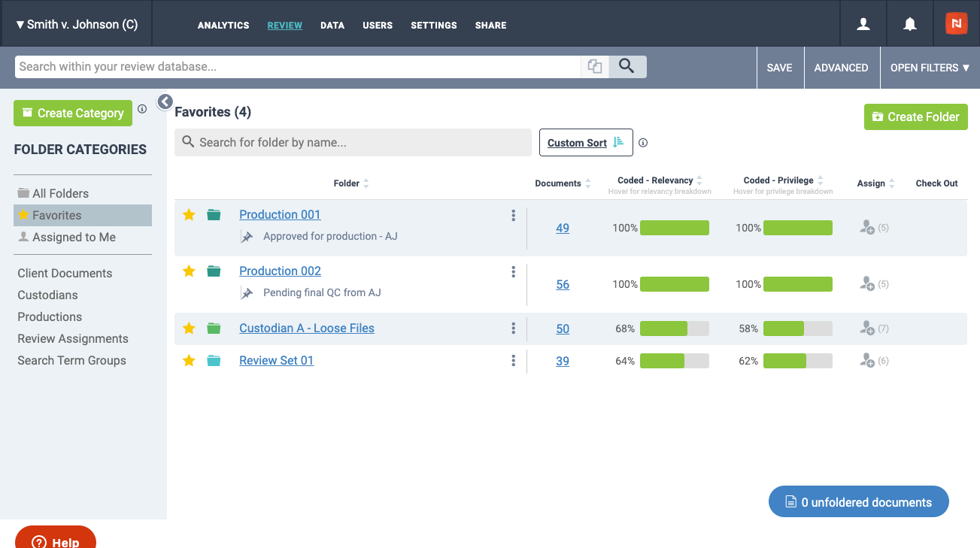Unfavorite Production 002 via its star
980x548 pixels.
(189, 271)
